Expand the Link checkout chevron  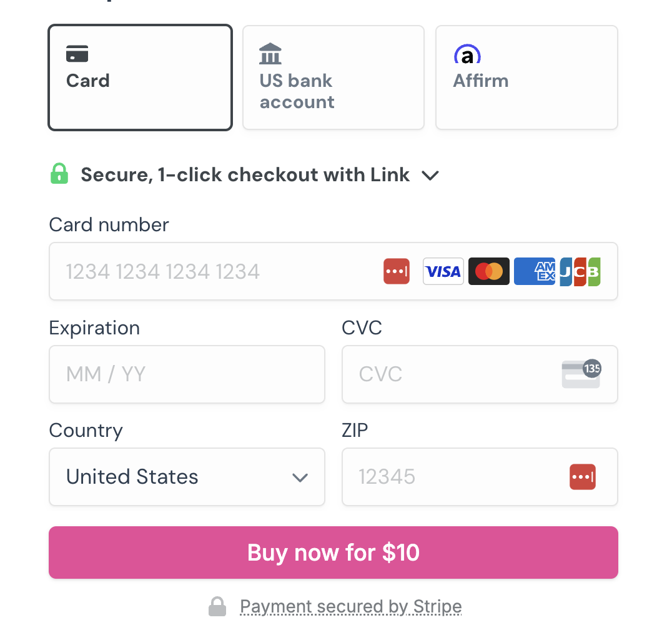pos(430,176)
